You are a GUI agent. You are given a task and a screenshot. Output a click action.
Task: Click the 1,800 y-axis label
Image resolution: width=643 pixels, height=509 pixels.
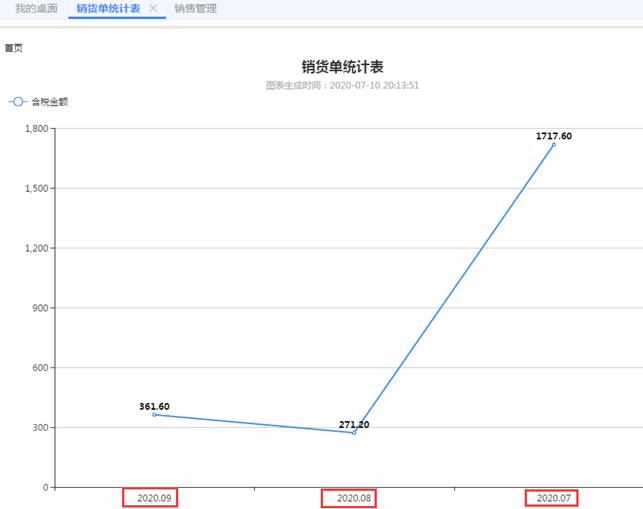click(35, 128)
